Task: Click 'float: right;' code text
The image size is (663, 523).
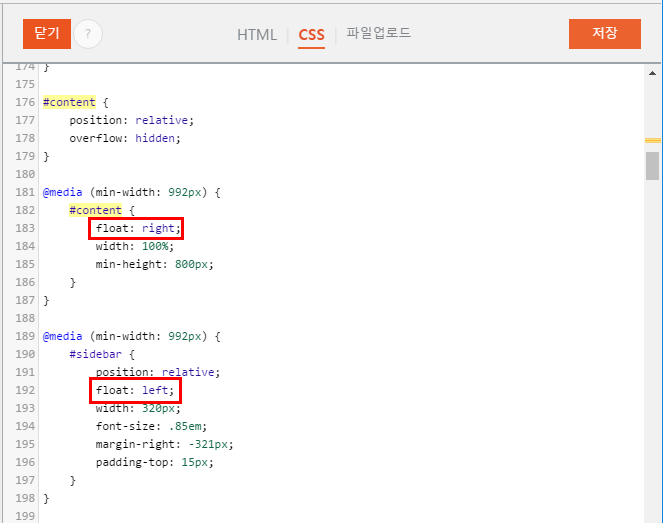Action: 138,228
